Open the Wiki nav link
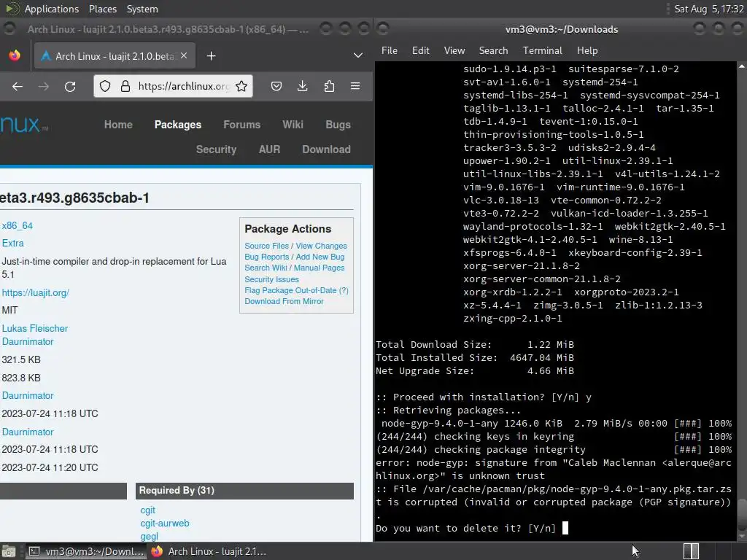 (x=293, y=125)
